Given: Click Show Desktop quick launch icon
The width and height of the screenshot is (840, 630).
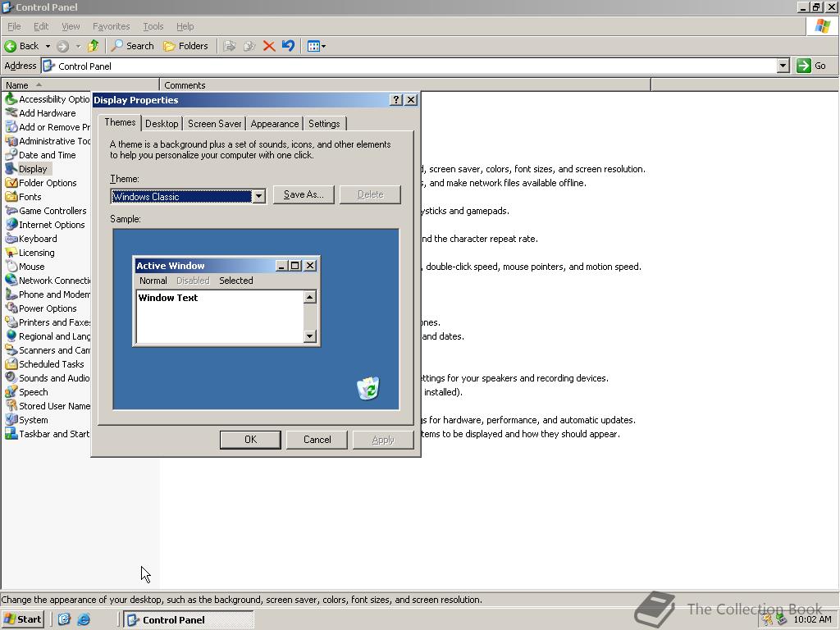Looking at the screenshot, I should (x=64, y=619).
